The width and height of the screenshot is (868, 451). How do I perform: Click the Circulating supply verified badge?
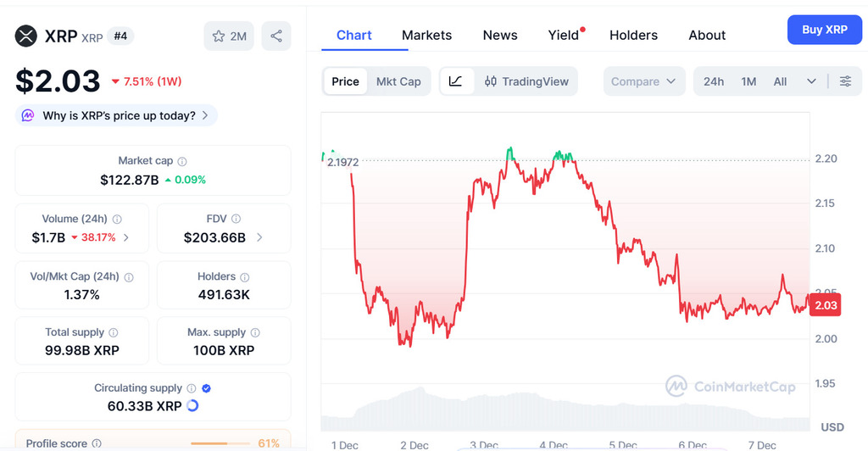coord(207,388)
